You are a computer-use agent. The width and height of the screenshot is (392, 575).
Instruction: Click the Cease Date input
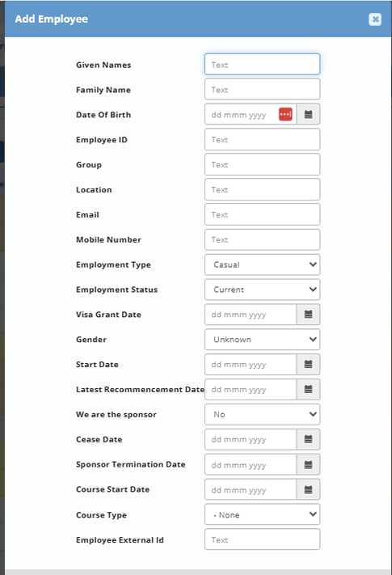click(x=251, y=439)
